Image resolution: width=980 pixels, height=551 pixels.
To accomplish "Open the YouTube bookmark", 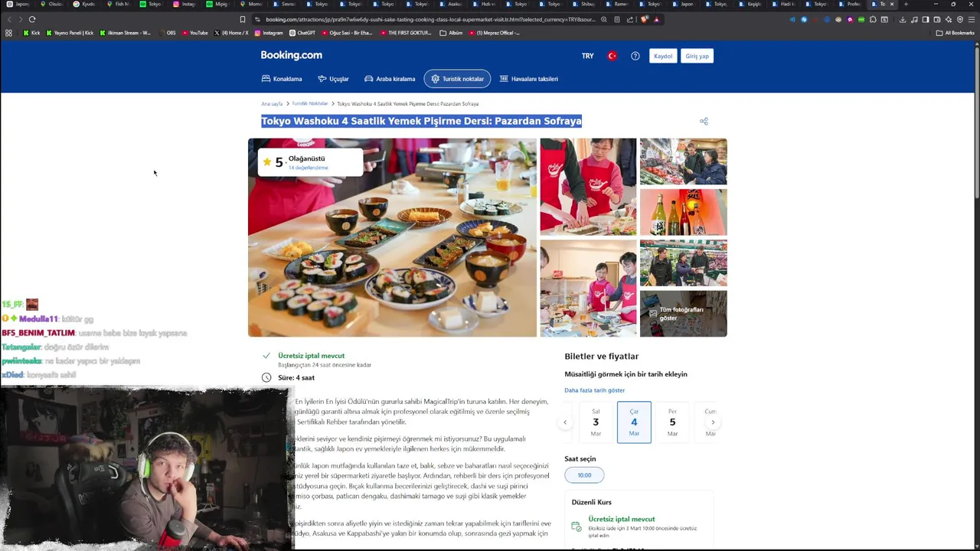I will click(x=195, y=33).
